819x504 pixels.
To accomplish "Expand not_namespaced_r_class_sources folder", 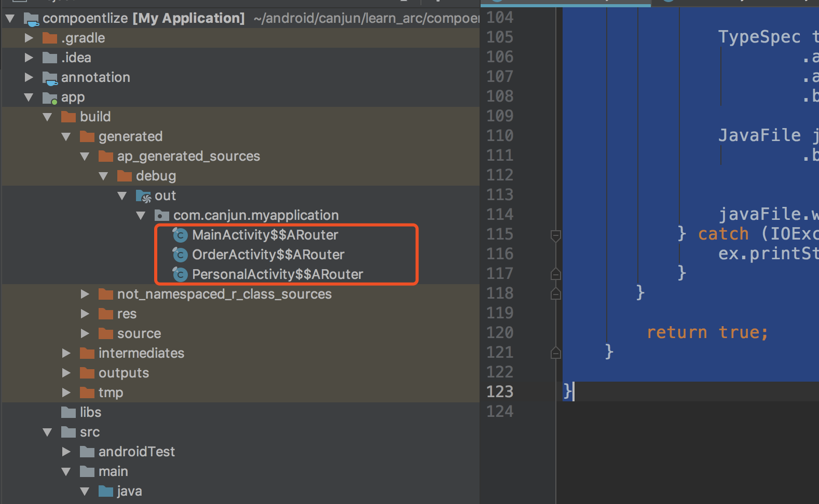I will pos(85,295).
